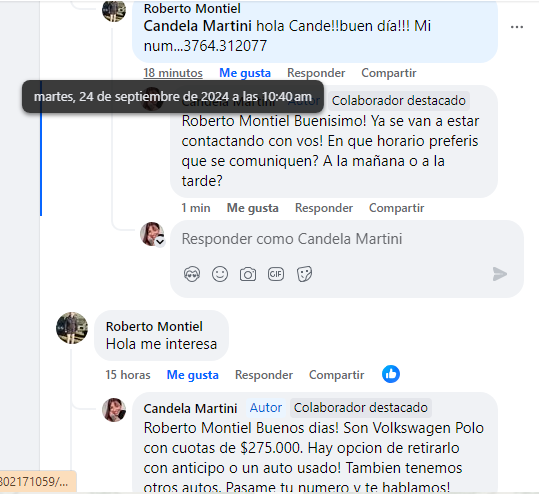The width and height of the screenshot is (539, 494).
Task: Toggle Me gusta on the 1 min reply
Action: pyautogui.click(x=253, y=208)
